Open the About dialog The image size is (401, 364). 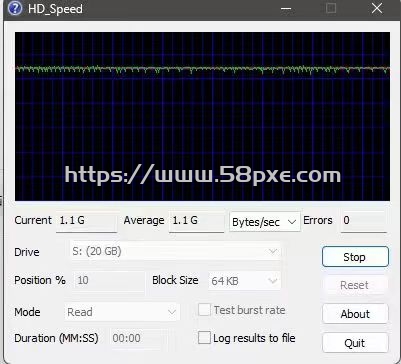(355, 314)
